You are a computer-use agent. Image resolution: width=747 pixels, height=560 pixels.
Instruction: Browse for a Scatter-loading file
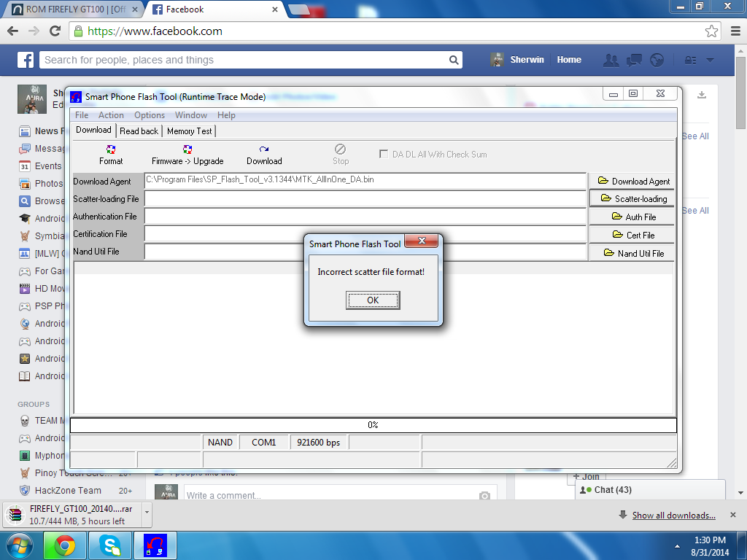coord(632,198)
